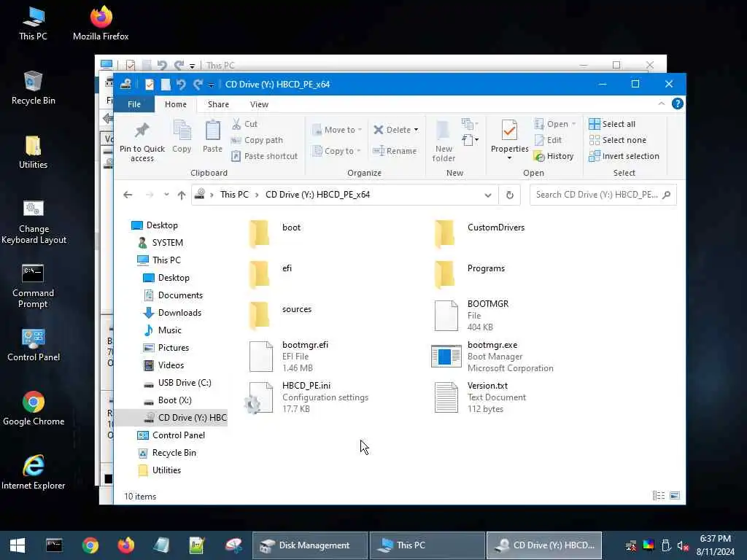Select Boot (X:) in navigation pane
Viewport: 747px width, 560px height.
point(175,400)
